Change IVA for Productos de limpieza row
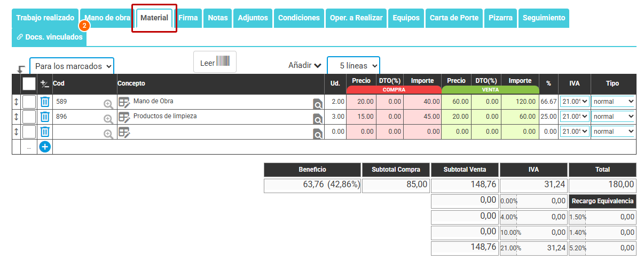Screen dimensions: 644x268 pos(574,116)
